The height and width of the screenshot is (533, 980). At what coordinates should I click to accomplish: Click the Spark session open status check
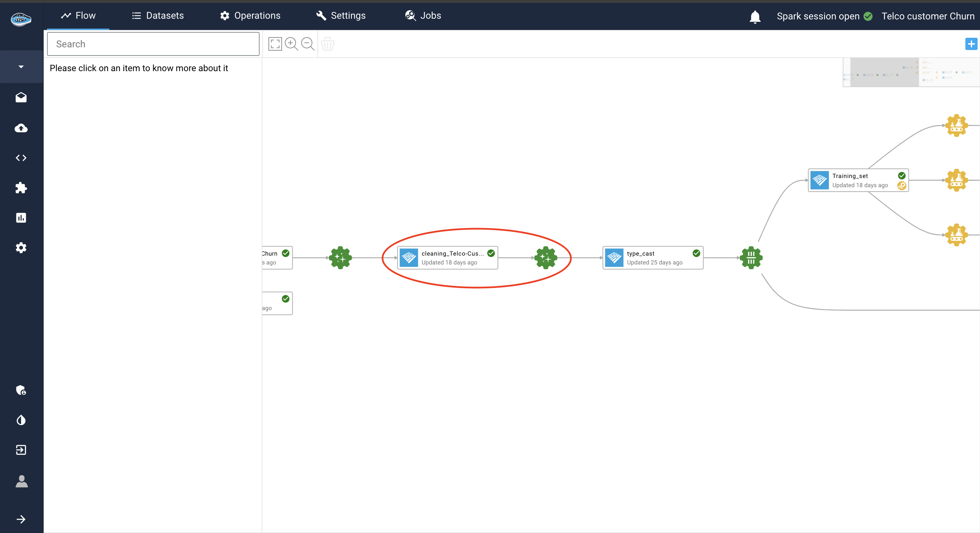tap(868, 16)
